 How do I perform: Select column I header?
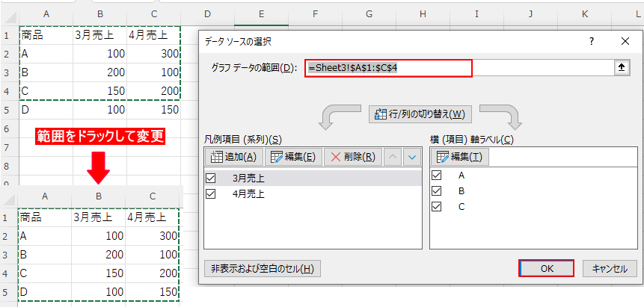[x=476, y=14]
